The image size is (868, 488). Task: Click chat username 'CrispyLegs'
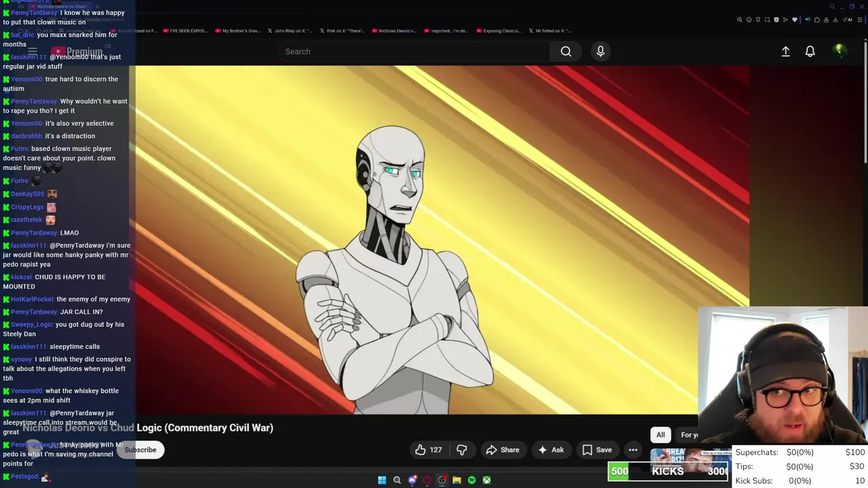(x=27, y=207)
